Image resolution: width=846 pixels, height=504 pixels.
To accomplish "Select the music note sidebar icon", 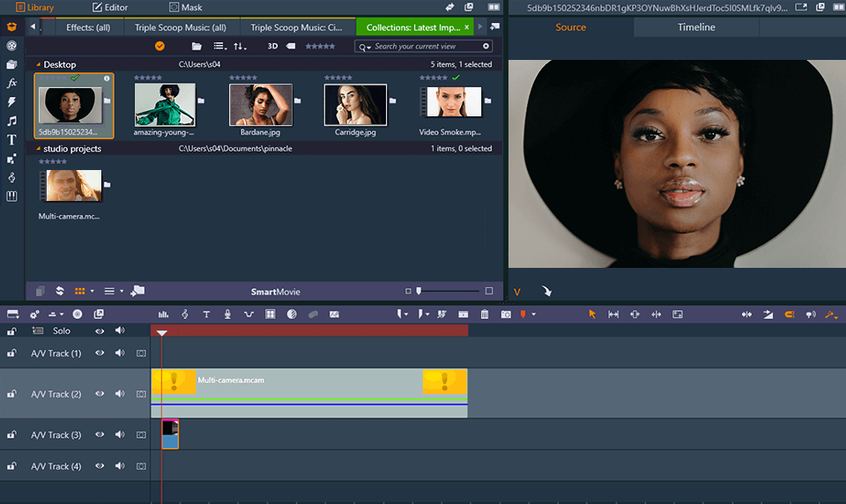I will pyautogui.click(x=11, y=121).
